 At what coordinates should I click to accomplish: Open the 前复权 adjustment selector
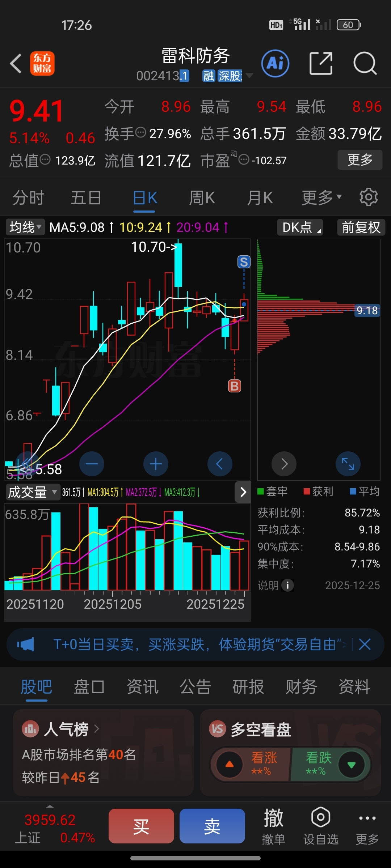point(361,227)
